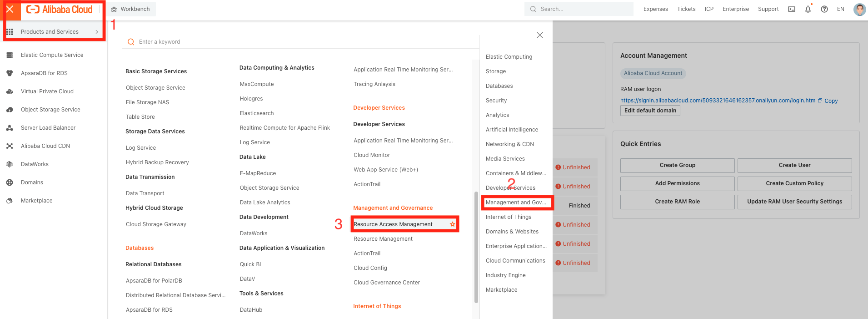Open the user avatar menu

(x=859, y=9)
